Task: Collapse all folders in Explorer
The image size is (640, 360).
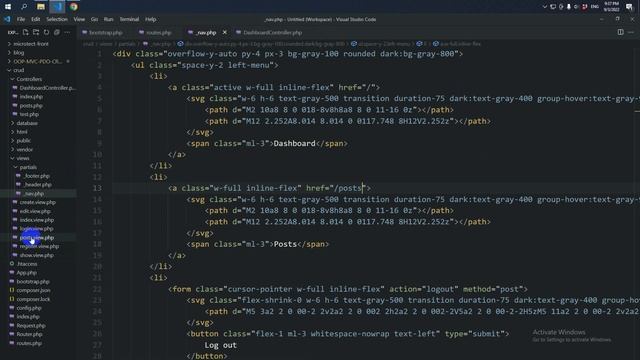Action: pos(57,32)
